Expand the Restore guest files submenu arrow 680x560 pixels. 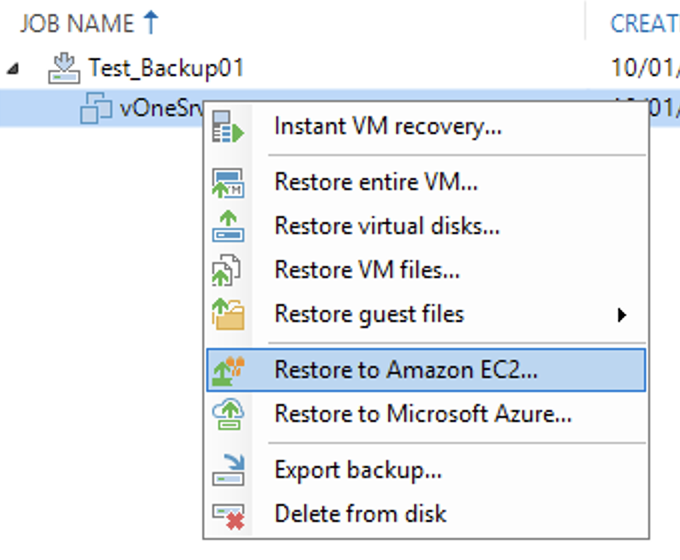click(621, 315)
